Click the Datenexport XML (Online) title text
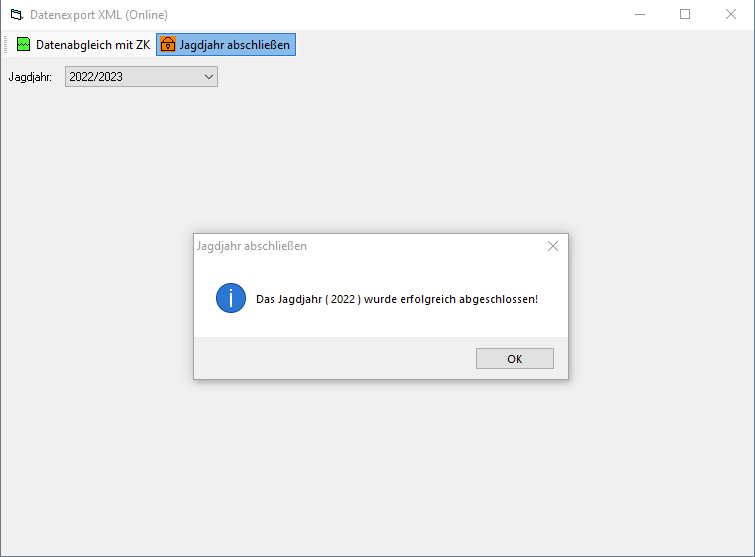 [x=98, y=15]
